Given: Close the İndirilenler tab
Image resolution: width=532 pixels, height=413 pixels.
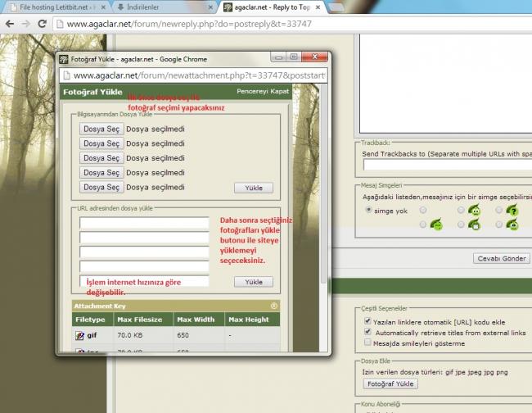Looking at the screenshot, I should tap(210, 7).
